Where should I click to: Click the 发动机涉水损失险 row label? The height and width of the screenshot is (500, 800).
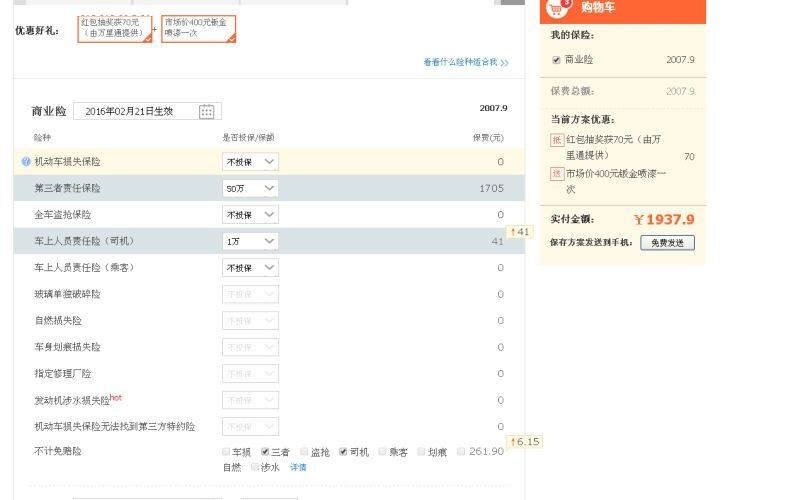point(72,401)
